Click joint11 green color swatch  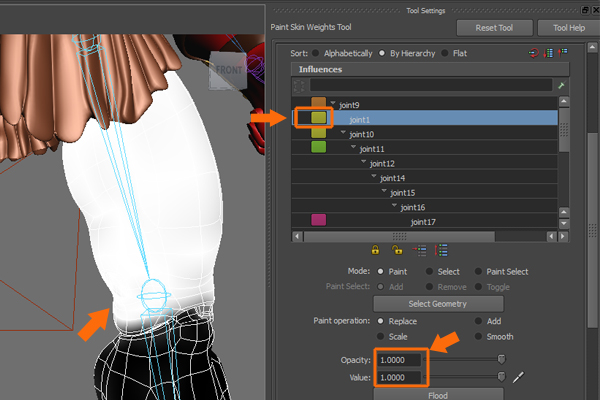pos(318,147)
